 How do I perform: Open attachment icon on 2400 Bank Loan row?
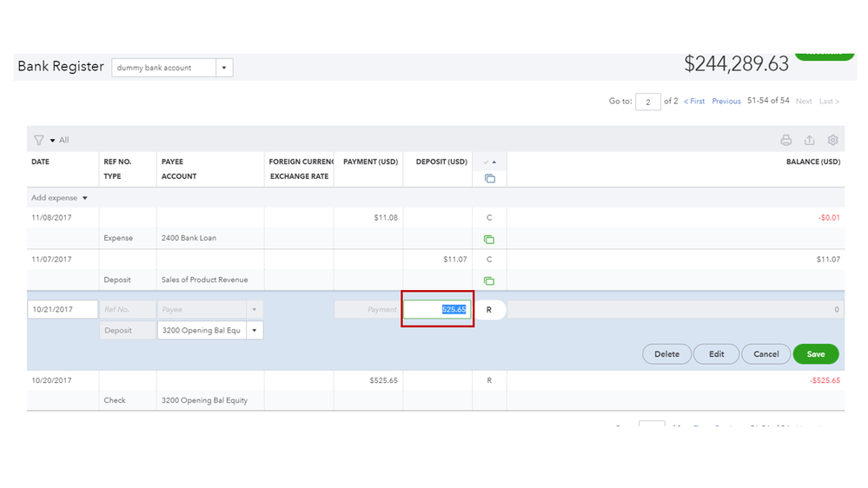[x=489, y=239]
